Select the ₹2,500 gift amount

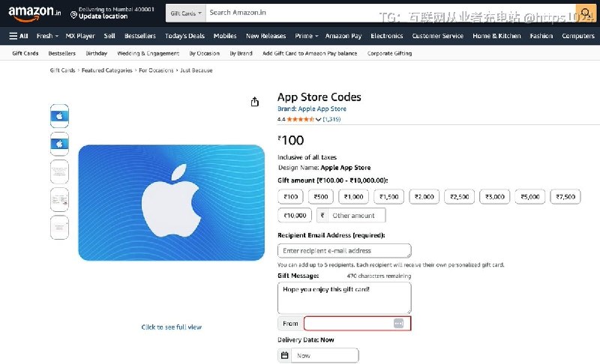pos(459,197)
